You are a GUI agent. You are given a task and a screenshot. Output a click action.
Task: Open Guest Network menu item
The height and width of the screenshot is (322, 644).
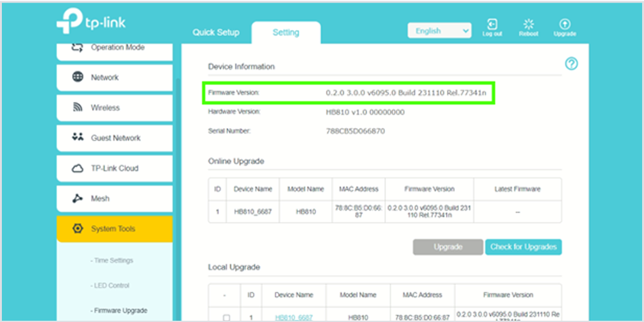[115, 138]
